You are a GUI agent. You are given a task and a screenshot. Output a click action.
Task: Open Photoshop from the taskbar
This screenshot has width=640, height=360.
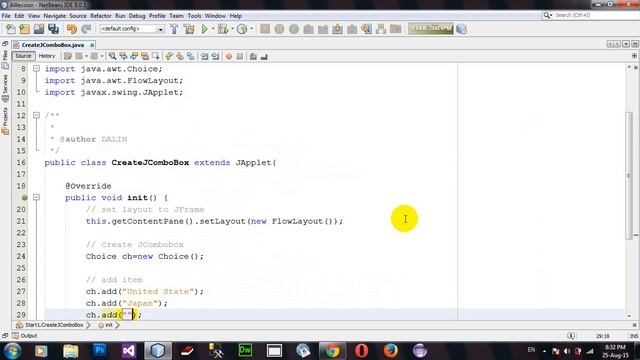point(100,351)
